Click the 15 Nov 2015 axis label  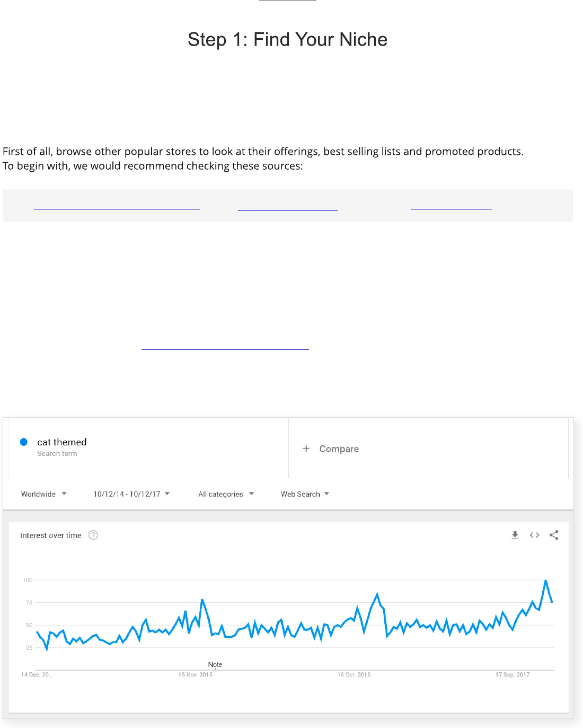pyautogui.click(x=195, y=674)
